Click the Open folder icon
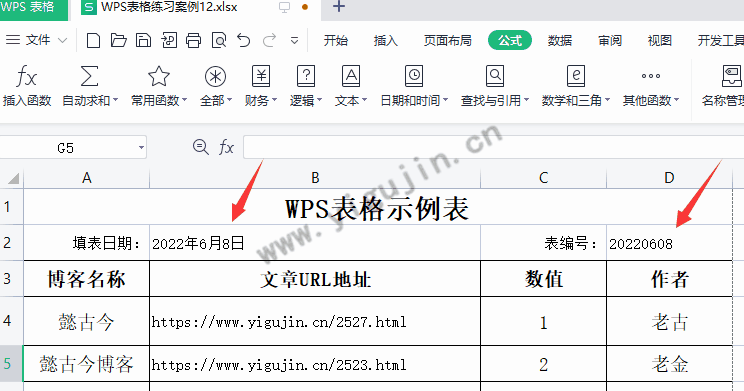 [x=118, y=41]
